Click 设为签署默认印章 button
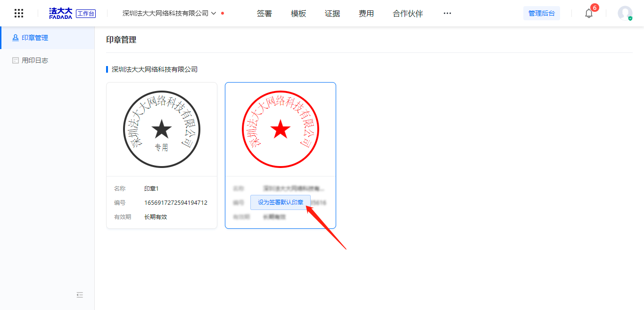 [x=281, y=202]
